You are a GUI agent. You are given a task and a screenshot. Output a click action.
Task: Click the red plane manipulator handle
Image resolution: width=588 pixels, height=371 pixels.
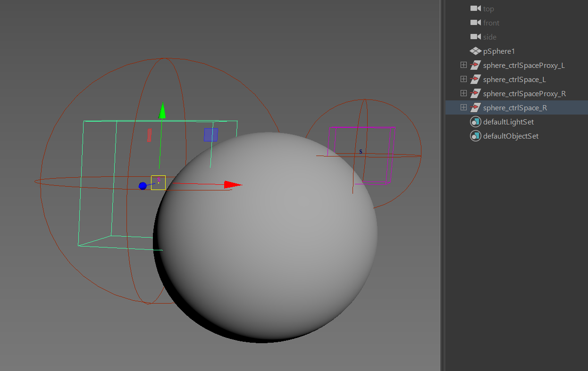coord(150,135)
